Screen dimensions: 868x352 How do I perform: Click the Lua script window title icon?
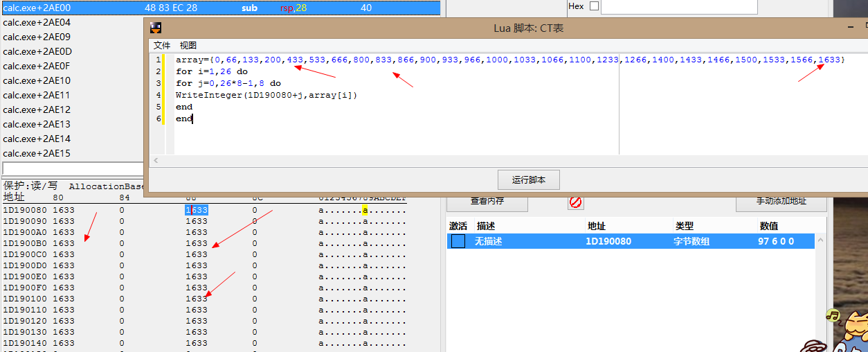[156, 28]
